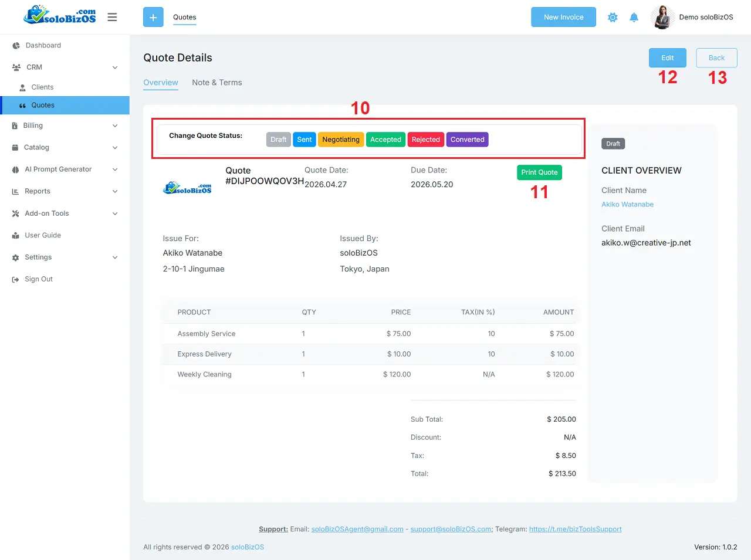The width and height of the screenshot is (751, 560).
Task: Click the Draft badge in client panel
Action: tap(613, 144)
